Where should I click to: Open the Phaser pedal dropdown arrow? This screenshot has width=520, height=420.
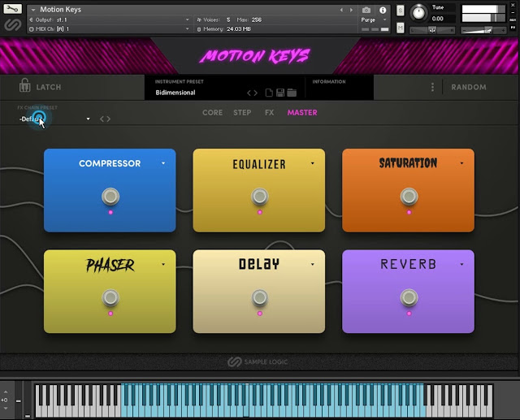[x=163, y=265]
